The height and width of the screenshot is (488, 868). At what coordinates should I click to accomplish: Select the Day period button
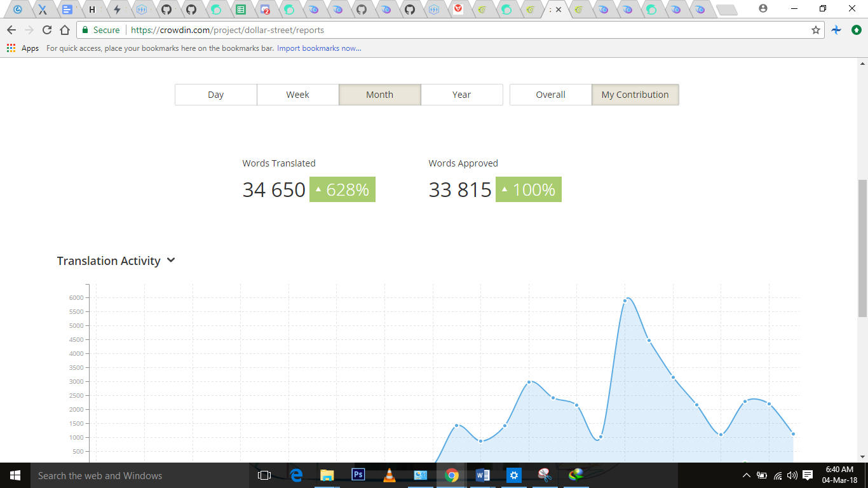click(216, 95)
